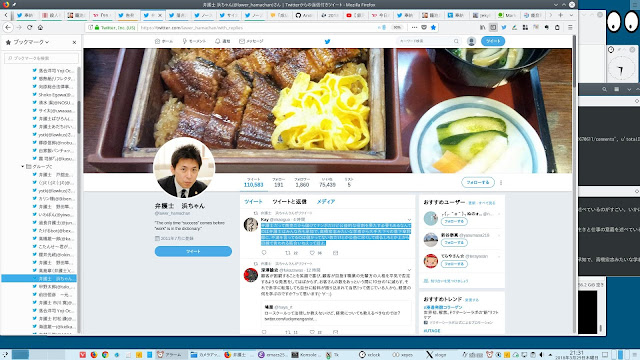Screen dimensions: 640x360
Task: Open the Library icon in Firefox toolbar
Action: click(482, 27)
